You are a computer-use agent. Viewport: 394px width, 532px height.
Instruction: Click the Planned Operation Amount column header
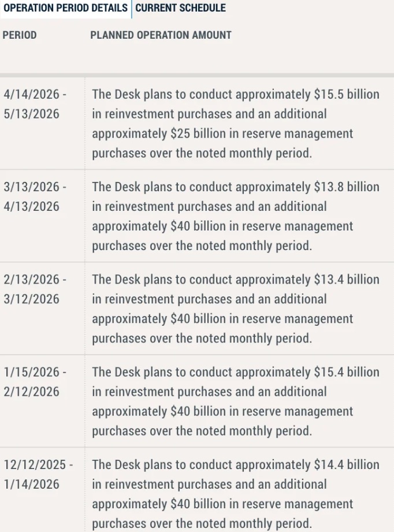[161, 35]
